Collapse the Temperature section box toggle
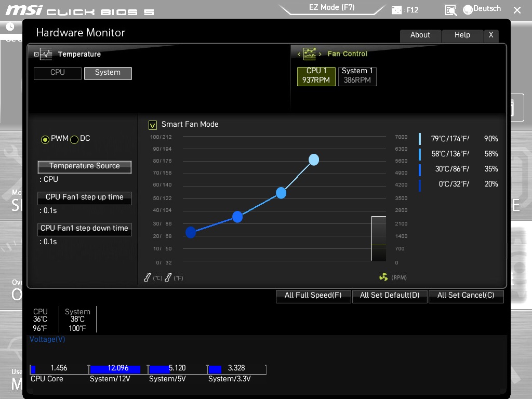 36,54
